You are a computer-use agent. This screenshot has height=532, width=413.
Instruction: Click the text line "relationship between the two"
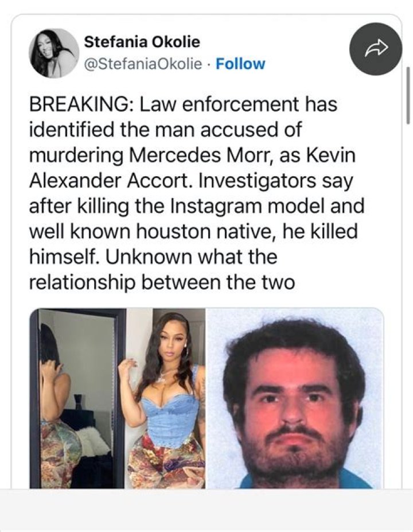(162, 283)
